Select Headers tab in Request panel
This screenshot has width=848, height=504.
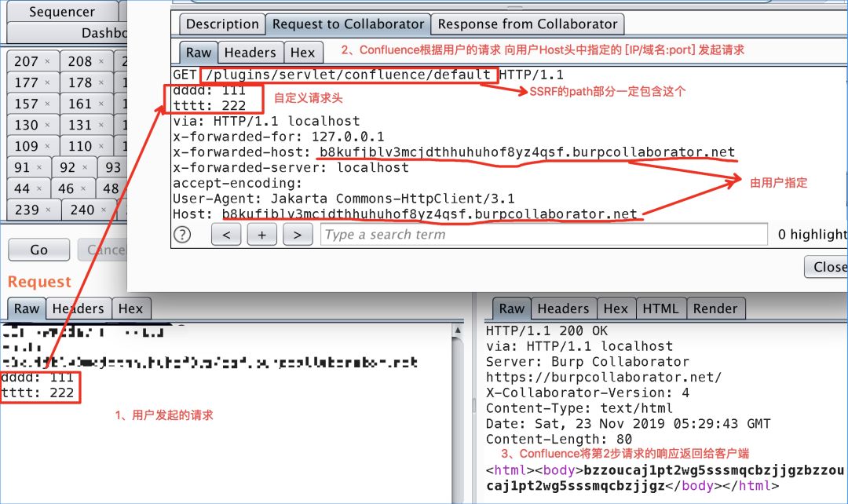pyautogui.click(x=79, y=309)
